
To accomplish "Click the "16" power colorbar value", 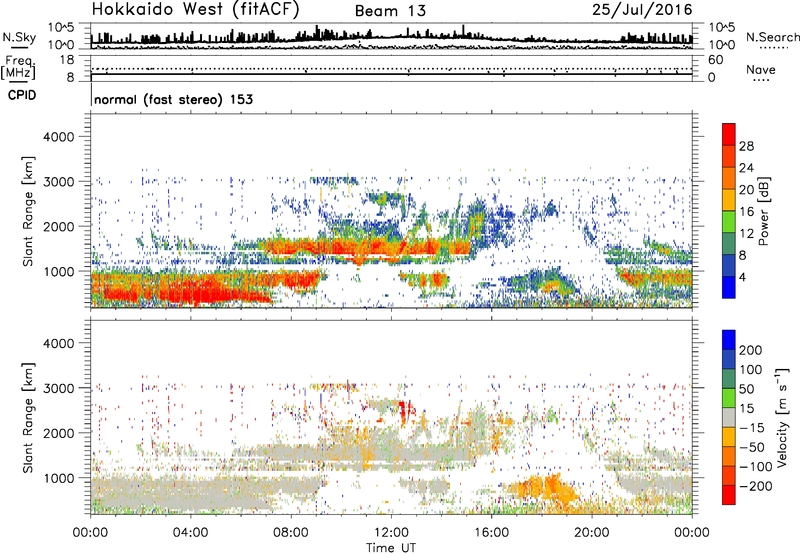I will pos(746,212).
